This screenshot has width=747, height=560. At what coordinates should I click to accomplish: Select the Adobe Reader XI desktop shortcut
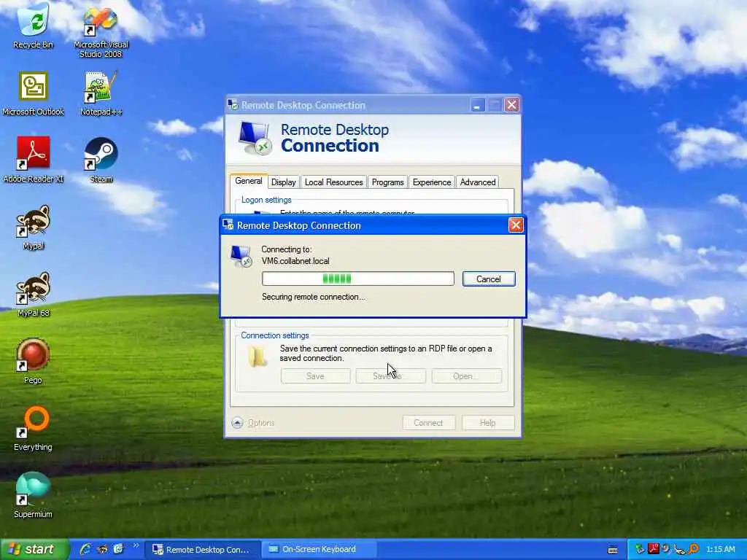click(33, 160)
